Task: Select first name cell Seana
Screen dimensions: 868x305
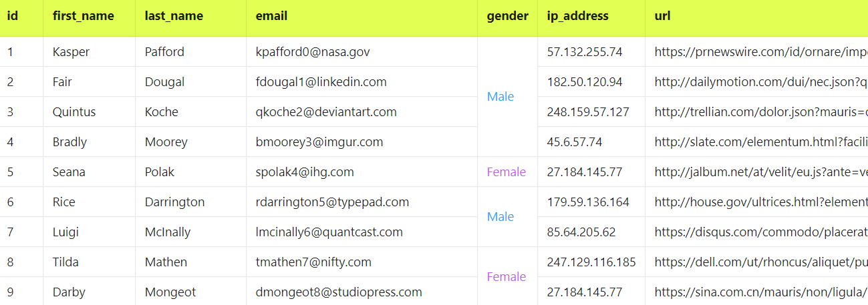Action: click(90, 172)
